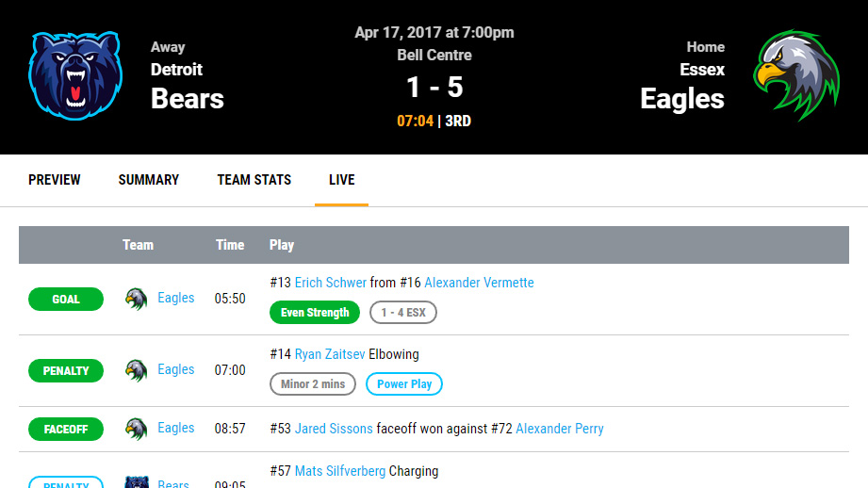This screenshot has width=868, height=488.
Task: Select the Live tab
Action: tap(341, 180)
